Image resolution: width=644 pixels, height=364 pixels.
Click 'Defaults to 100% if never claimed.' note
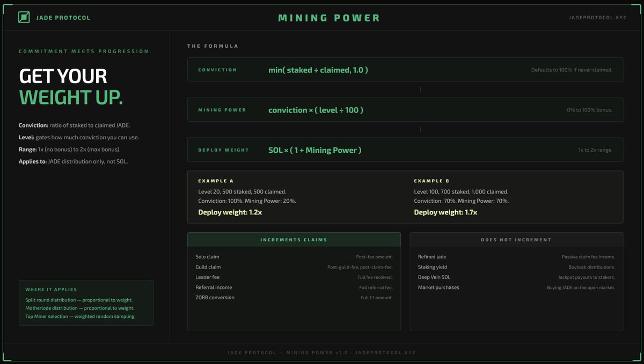pyautogui.click(x=572, y=70)
